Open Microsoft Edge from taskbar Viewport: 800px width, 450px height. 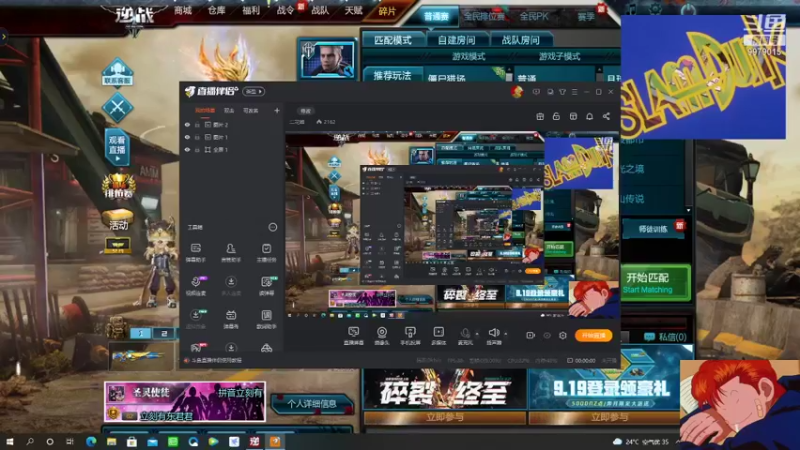click(91, 441)
